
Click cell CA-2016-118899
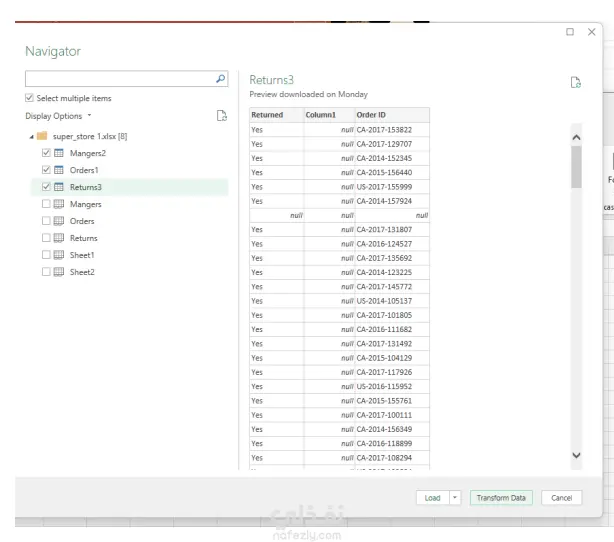pos(392,443)
